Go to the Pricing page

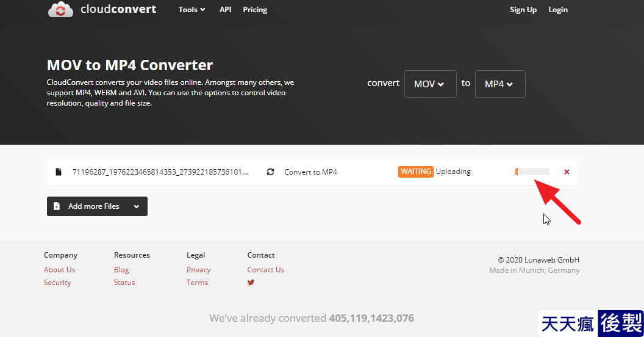(255, 9)
